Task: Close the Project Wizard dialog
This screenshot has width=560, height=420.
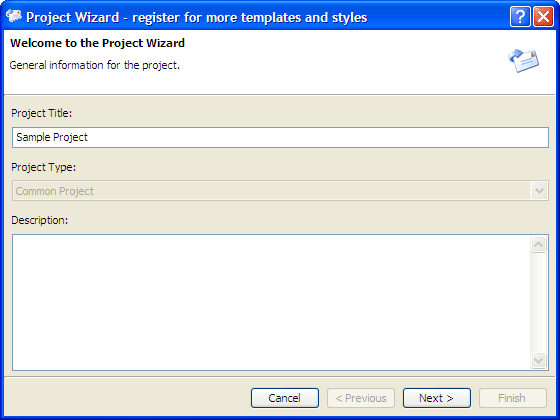Action: [543, 16]
